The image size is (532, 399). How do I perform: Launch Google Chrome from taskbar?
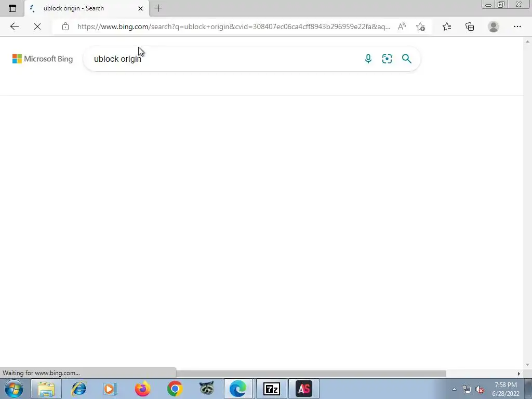(x=175, y=389)
